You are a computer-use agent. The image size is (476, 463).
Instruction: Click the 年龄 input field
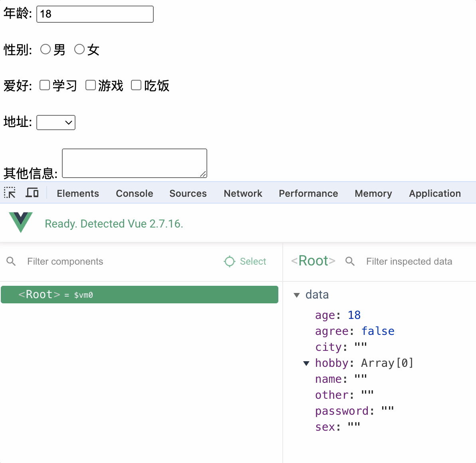95,14
